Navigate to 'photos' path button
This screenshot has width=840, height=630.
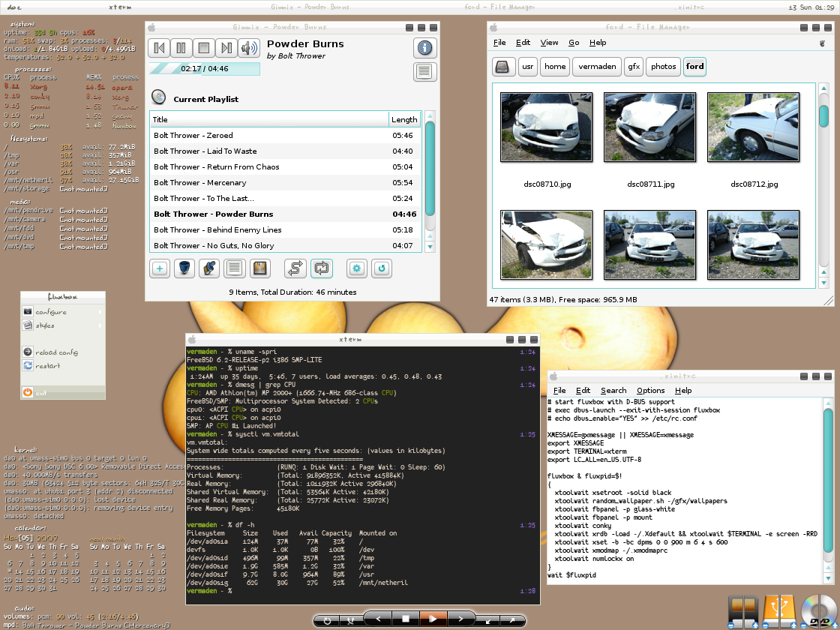[663, 67]
